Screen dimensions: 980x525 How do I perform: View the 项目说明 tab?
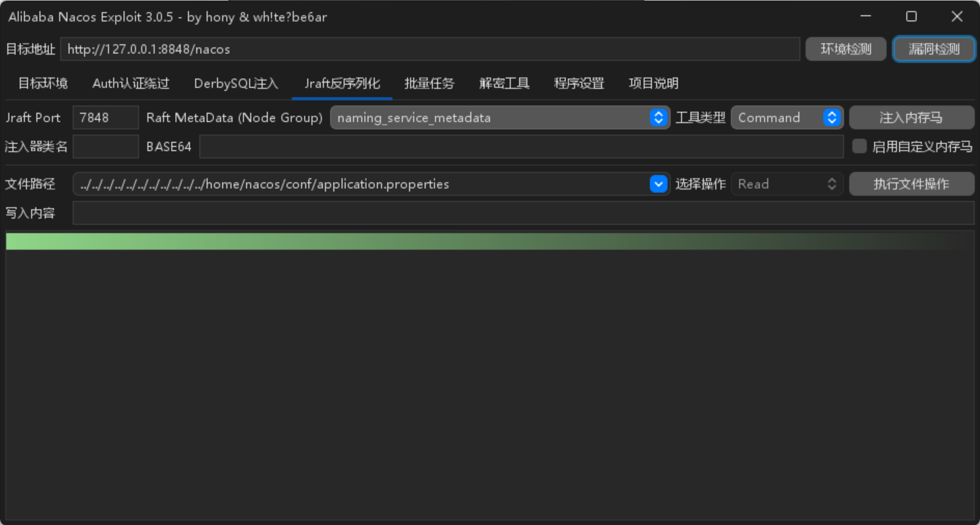tap(653, 84)
